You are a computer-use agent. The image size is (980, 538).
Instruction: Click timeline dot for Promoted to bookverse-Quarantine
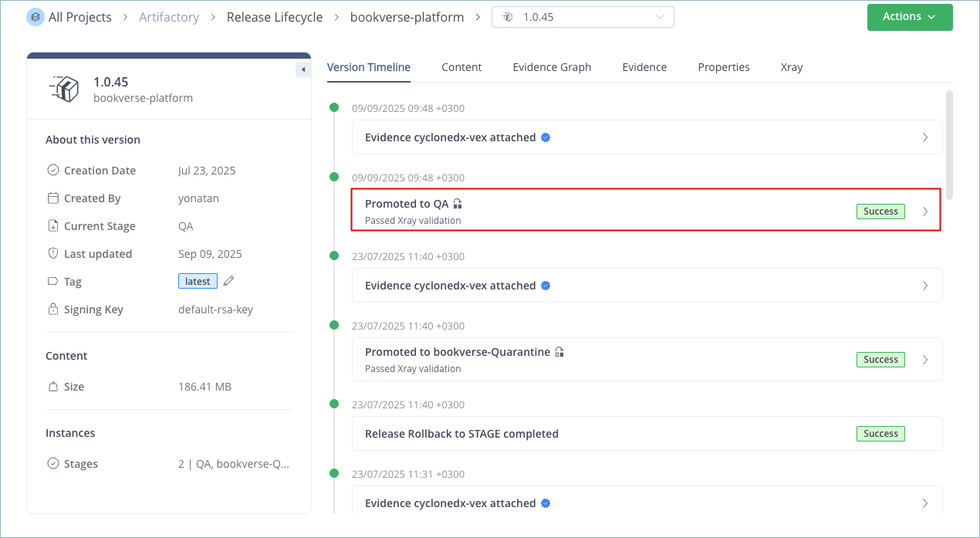pyautogui.click(x=334, y=325)
